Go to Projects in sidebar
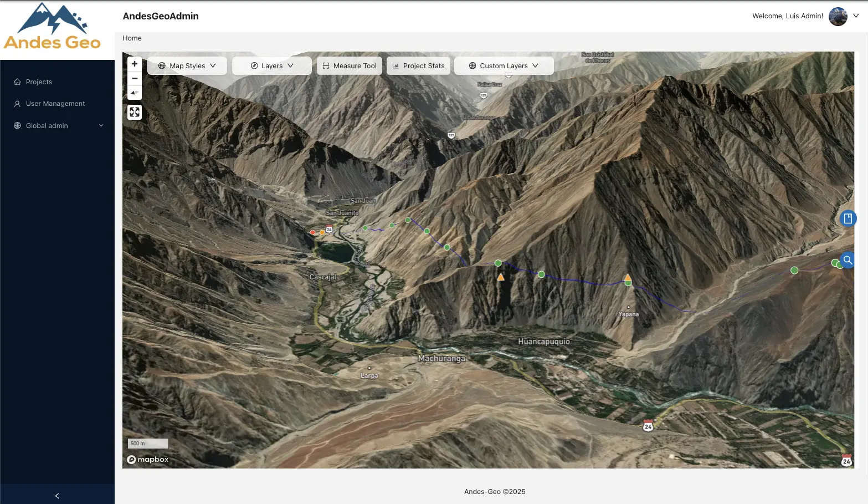868x504 pixels. 39,82
